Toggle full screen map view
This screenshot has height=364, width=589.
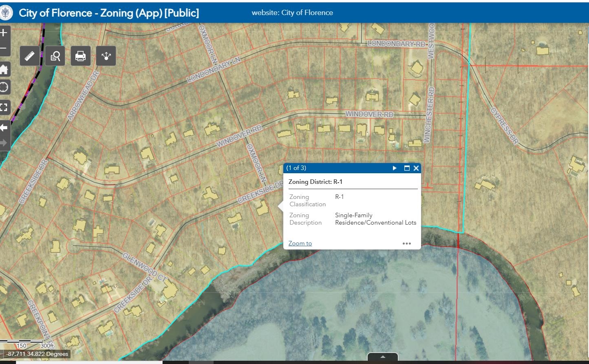(4, 108)
